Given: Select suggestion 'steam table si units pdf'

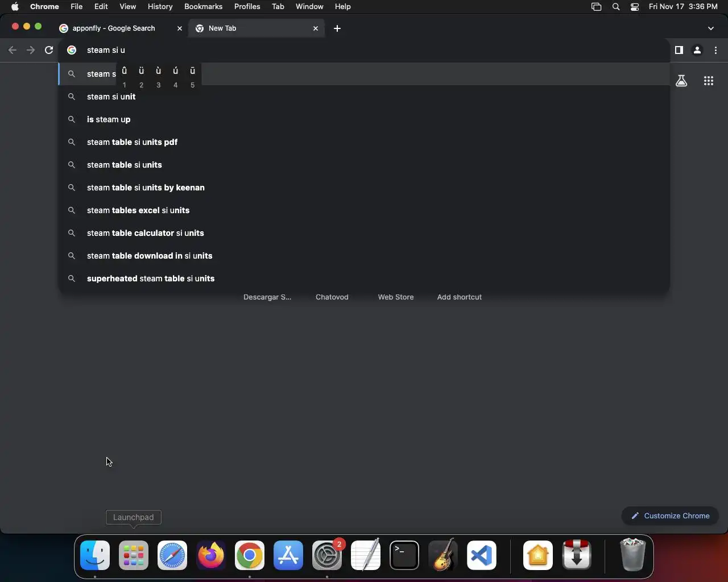Looking at the screenshot, I should tap(364, 142).
